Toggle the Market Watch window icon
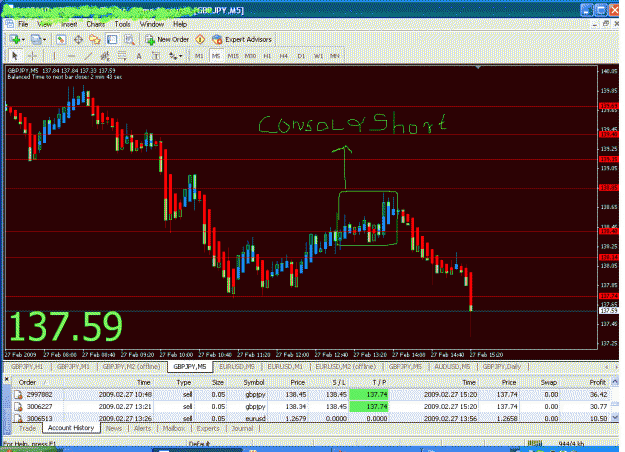 click(x=61, y=39)
